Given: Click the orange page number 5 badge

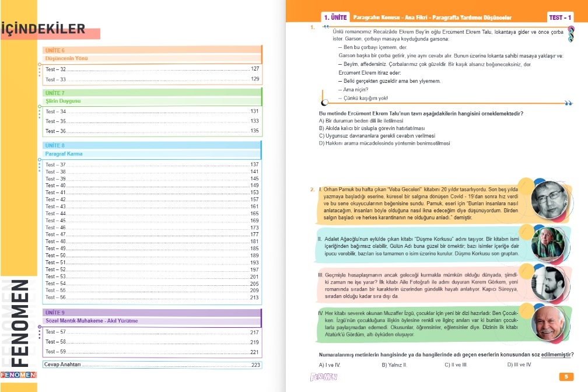Looking at the screenshot, I should tap(566, 377).
